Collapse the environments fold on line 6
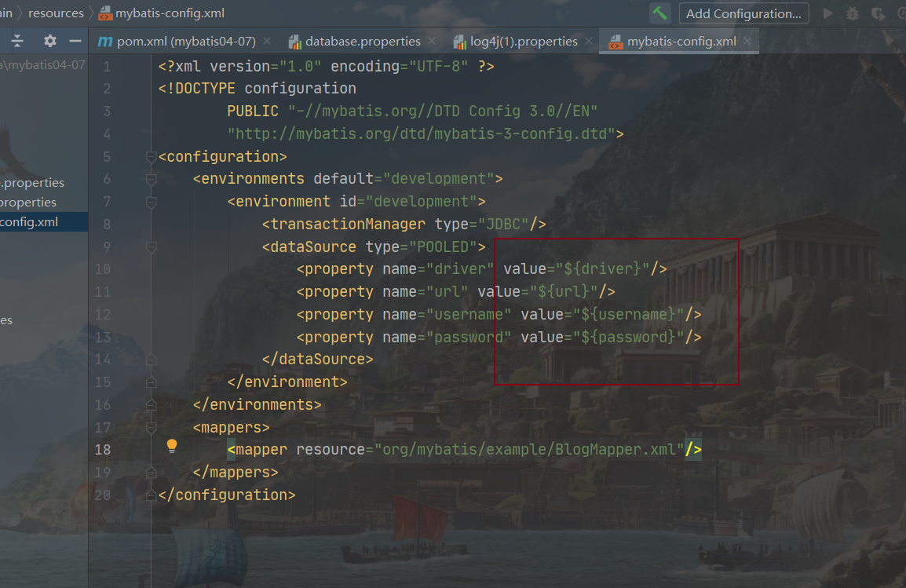Image resolution: width=906 pixels, height=588 pixels. (151, 179)
